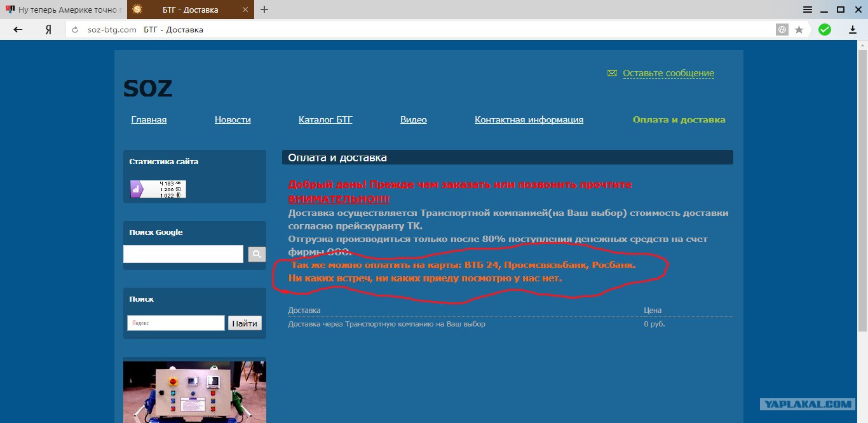The height and width of the screenshot is (423, 868).
Task: Click the SOZ site logo
Action: (x=147, y=88)
